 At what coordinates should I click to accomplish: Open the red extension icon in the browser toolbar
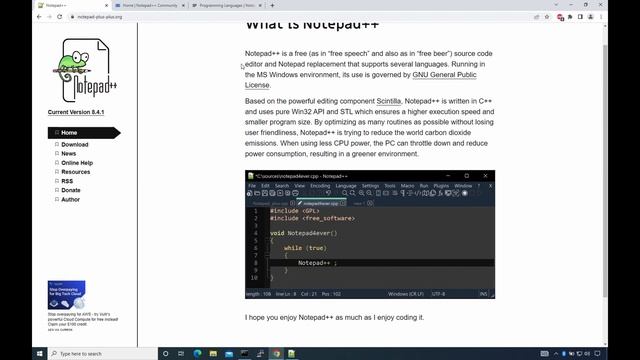560,17
